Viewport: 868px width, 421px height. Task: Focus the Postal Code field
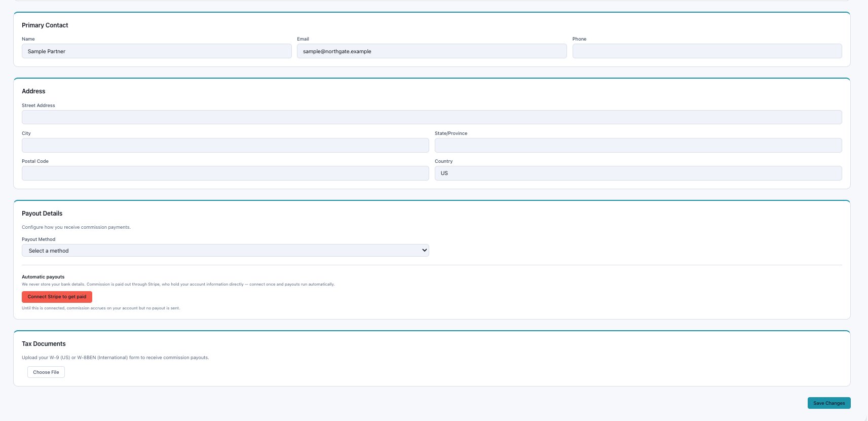click(x=225, y=173)
